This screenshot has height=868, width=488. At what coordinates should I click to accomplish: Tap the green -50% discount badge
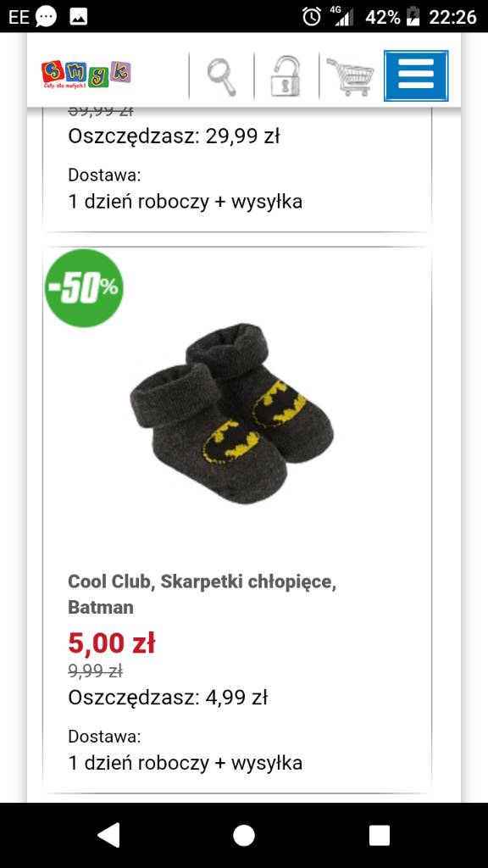(84, 288)
